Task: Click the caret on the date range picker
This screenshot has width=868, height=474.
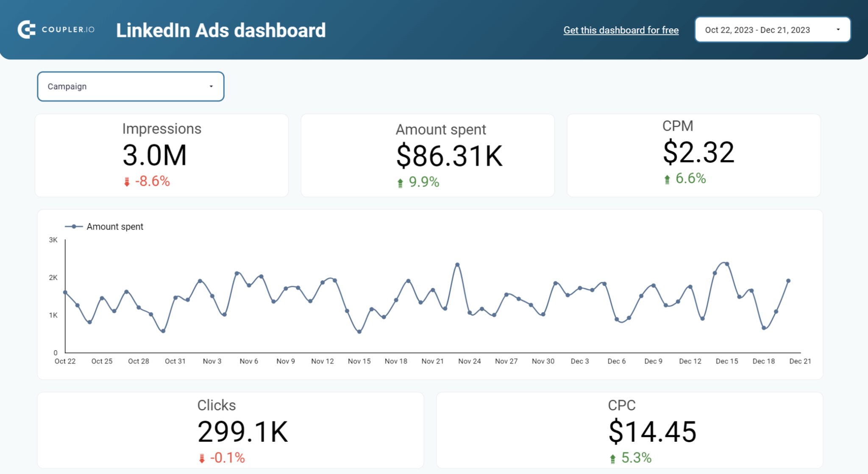Action: [x=838, y=29]
